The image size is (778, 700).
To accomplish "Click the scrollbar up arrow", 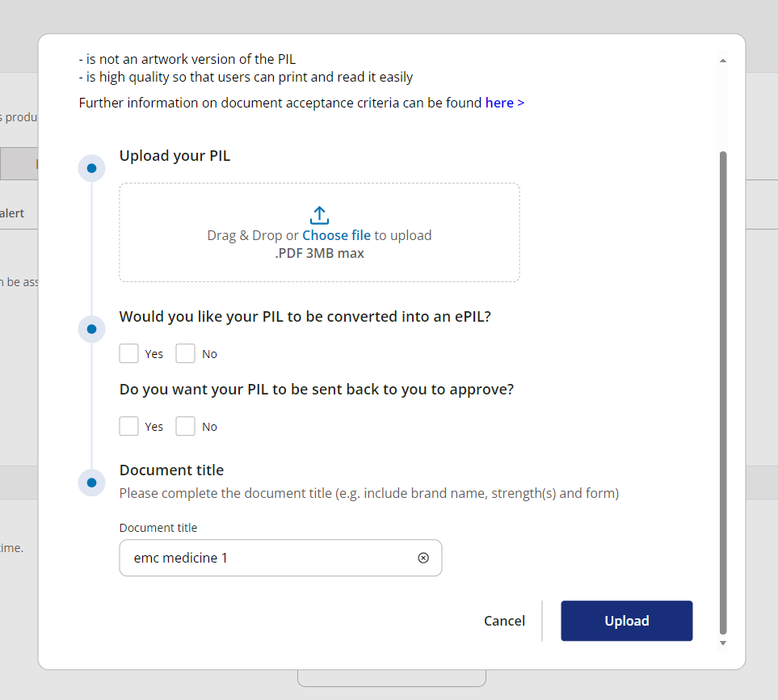I will (723, 60).
